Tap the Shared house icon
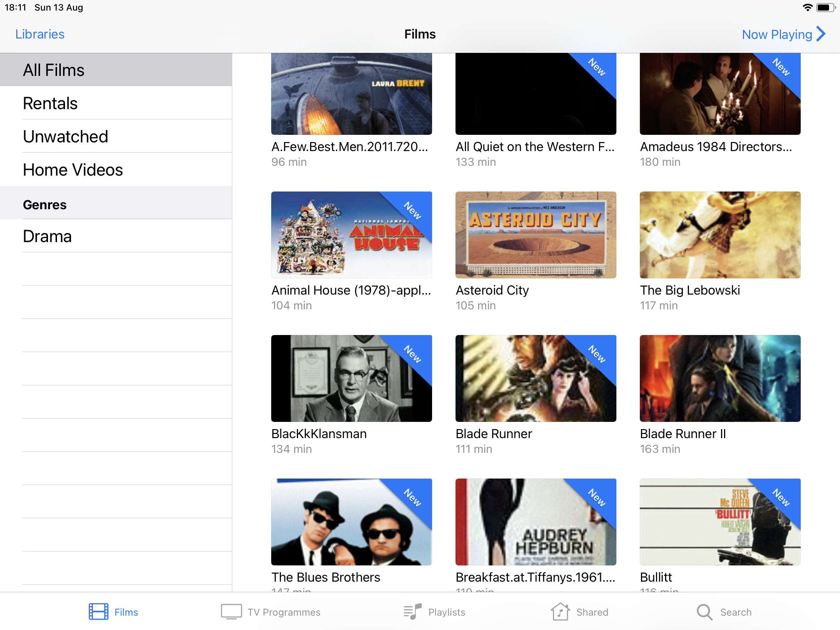 pyautogui.click(x=560, y=612)
